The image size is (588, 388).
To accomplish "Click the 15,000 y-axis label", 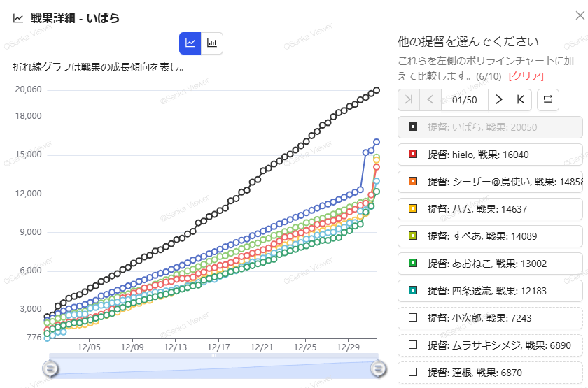I will [x=29, y=155].
